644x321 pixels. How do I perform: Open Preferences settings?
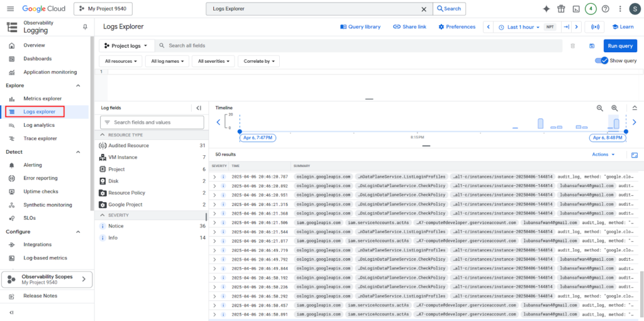[x=457, y=26]
